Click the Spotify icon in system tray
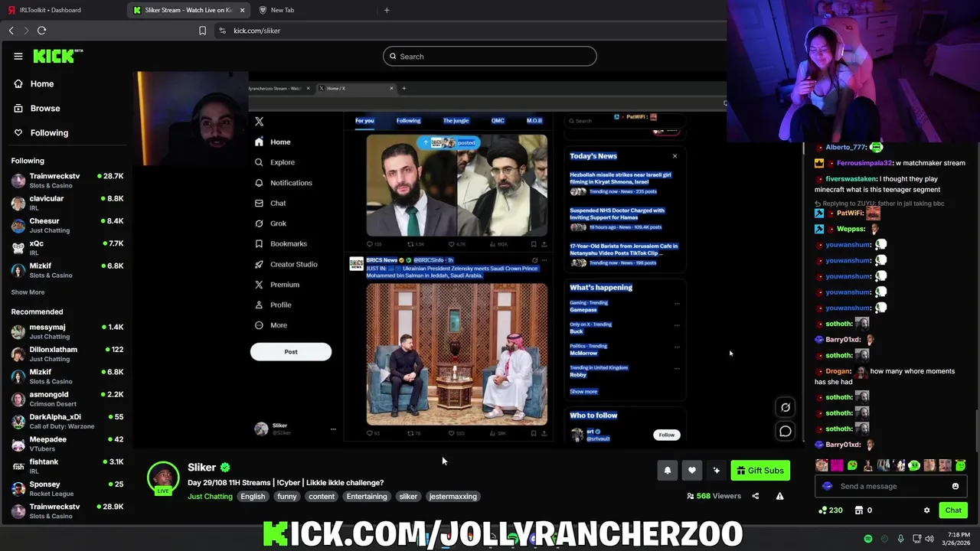 pyautogui.click(x=867, y=539)
